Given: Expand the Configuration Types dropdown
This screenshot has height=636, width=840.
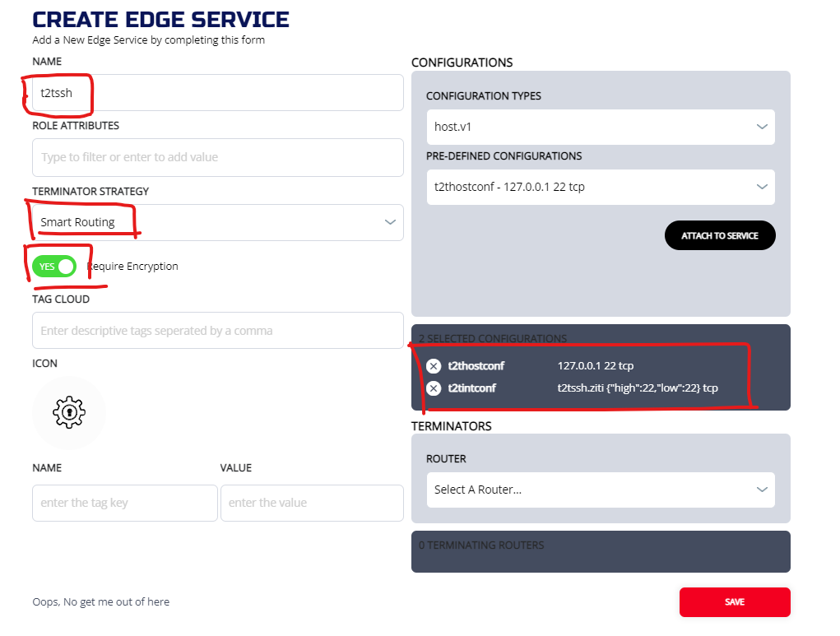Looking at the screenshot, I should tap(600, 127).
